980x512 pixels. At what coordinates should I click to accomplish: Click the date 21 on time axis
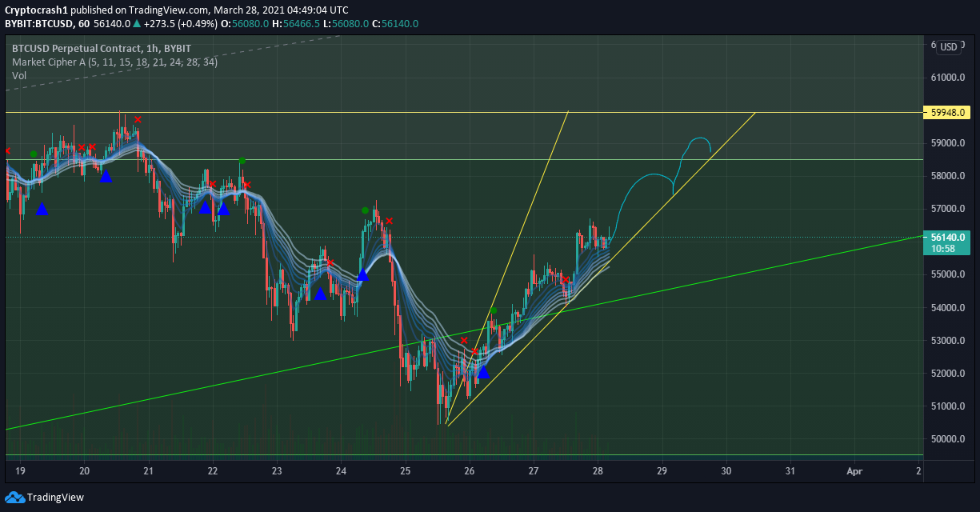point(148,471)
